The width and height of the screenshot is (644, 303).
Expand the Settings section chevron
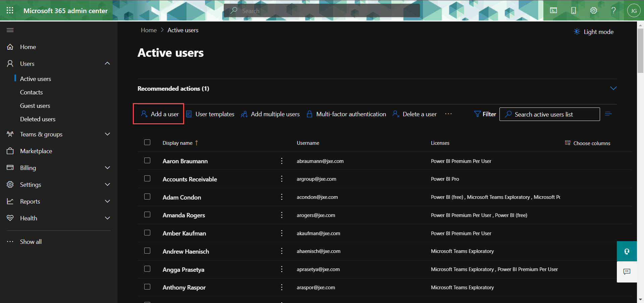click(107, 184)
